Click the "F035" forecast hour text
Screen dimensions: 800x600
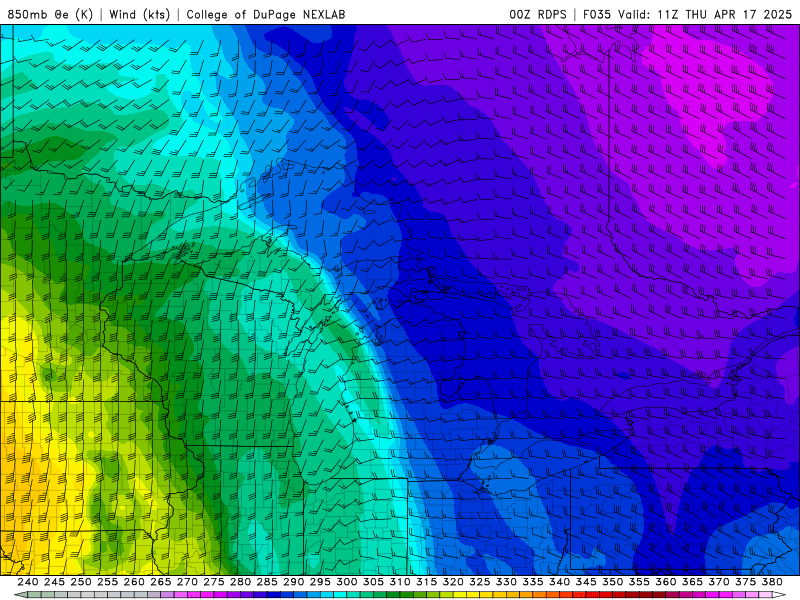tap(597, 14)
